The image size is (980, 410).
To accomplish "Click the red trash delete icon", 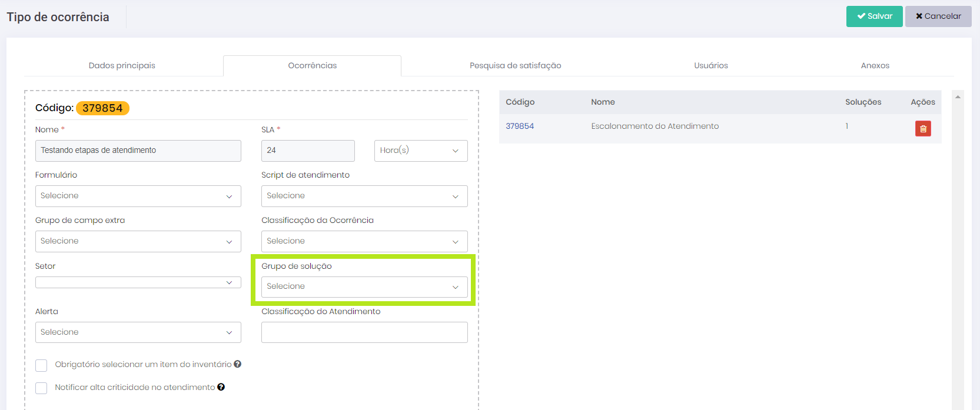I will tap(922, 128).
